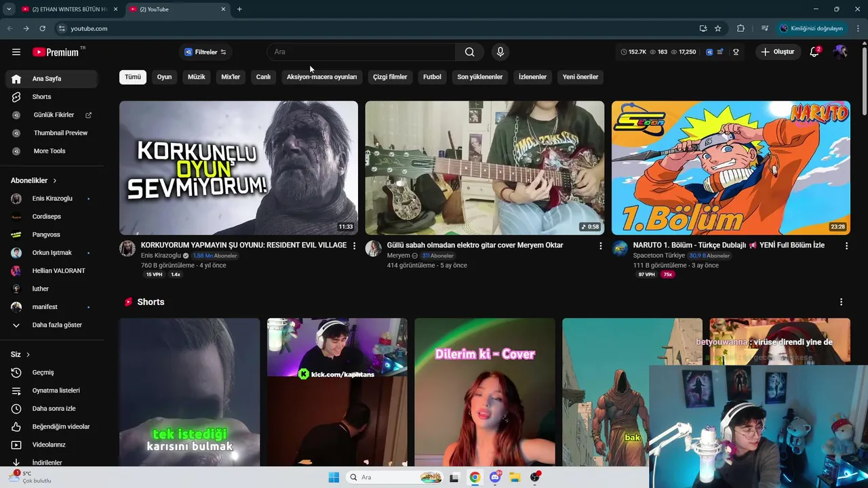Viewport: 868px width, 488px height.
Task: Open options for Naruto 1. Bölüm video
Action: click(846, 245)
